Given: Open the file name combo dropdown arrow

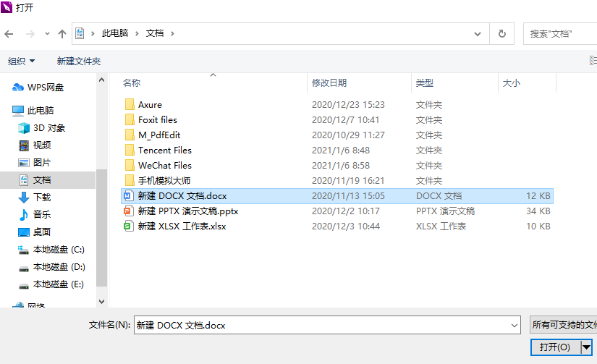Looking at the screenshot, I should [x=514, y=325].
